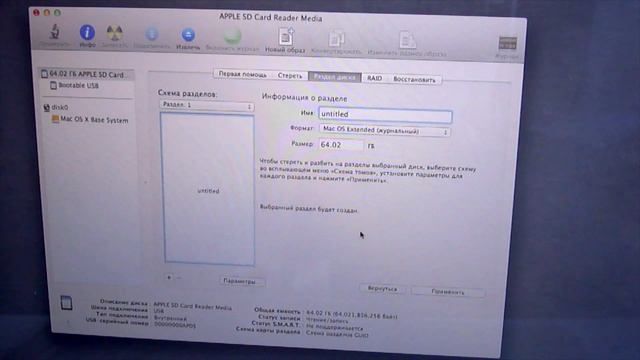Switch to the Восстановить tab

pyautogui.click(x=414, y=80)
